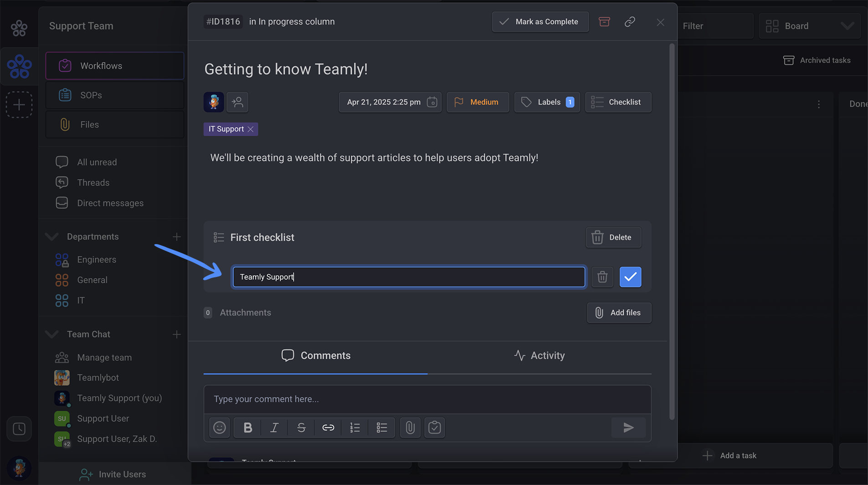Viewport: 868px width, 485px height.
Task: Open Teamly Support (you) chat
Action: [x=119, y=398]
